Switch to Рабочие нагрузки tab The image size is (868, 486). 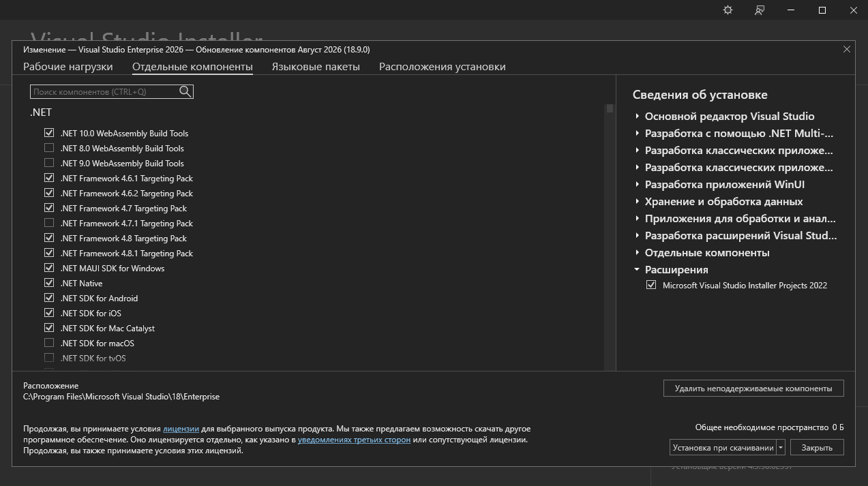click(x=68, y=67)
